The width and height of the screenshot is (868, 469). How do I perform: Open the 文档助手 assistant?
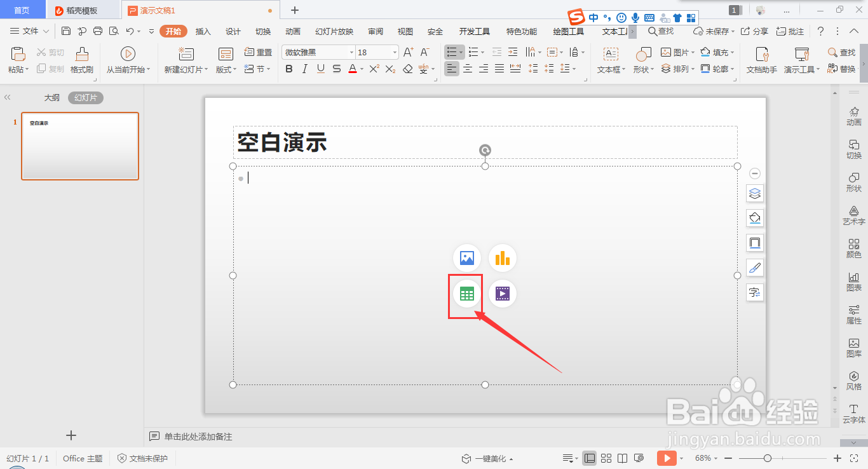pyautogui.click(x=761, y=60)
